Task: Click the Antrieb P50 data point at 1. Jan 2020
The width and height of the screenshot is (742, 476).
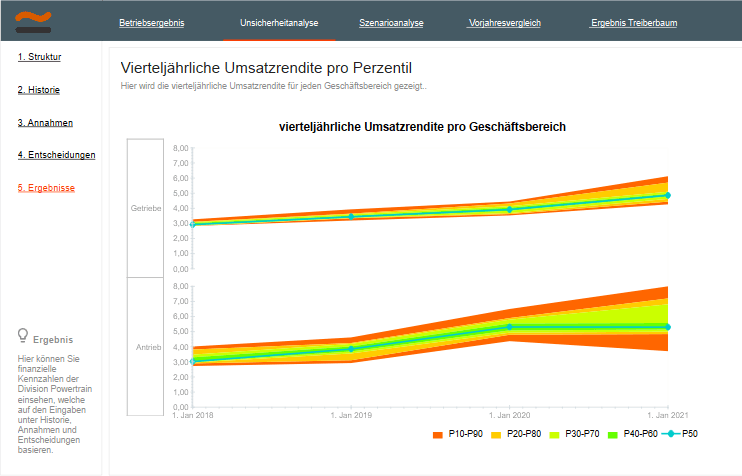Action: [x=509, y=327]
